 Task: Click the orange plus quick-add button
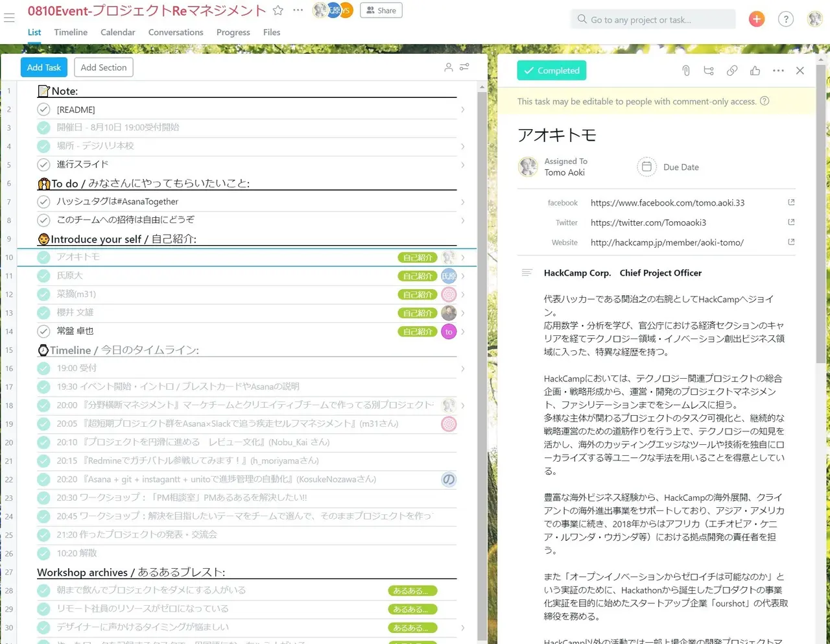pos(757,19)
